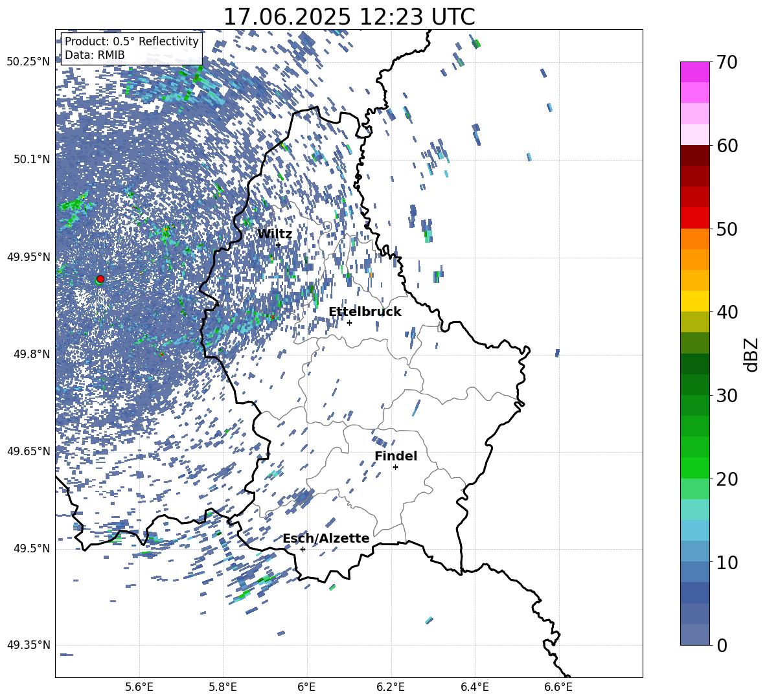The image size is (767, 700).
Task: Click the magenta top swatch of colorbar
Action: (695, 73)
